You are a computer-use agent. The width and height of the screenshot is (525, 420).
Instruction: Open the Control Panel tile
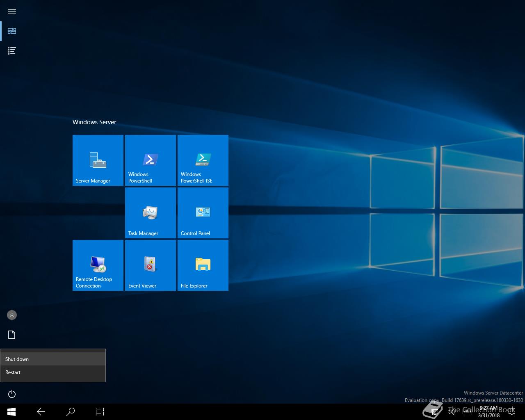203,213
